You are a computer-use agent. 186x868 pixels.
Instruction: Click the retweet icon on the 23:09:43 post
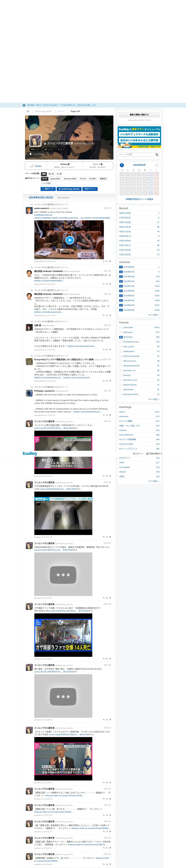(107, 659)
